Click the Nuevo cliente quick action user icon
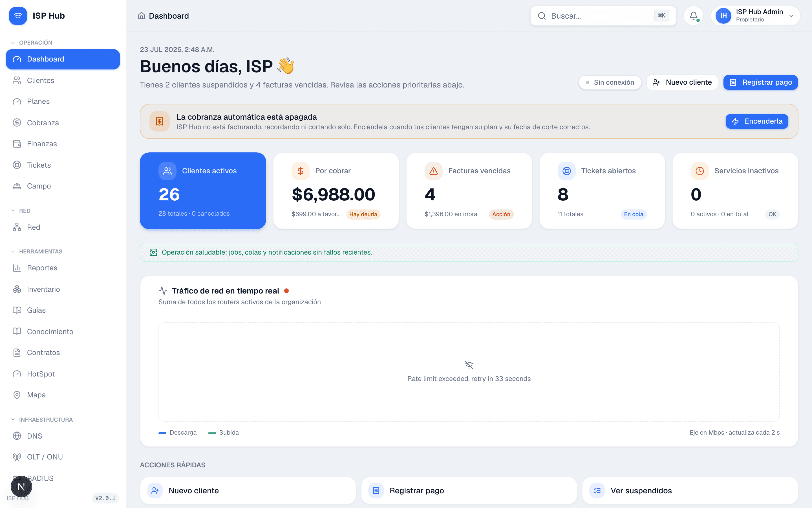Viewport: 812px width, 508px height. tap(155, 491)
